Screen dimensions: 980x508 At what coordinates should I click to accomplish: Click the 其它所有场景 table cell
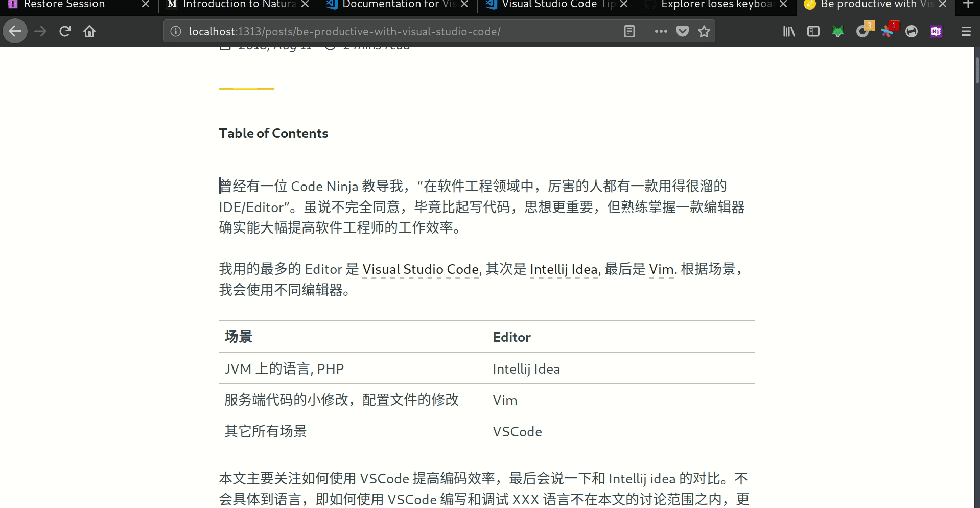coord(353,431)
